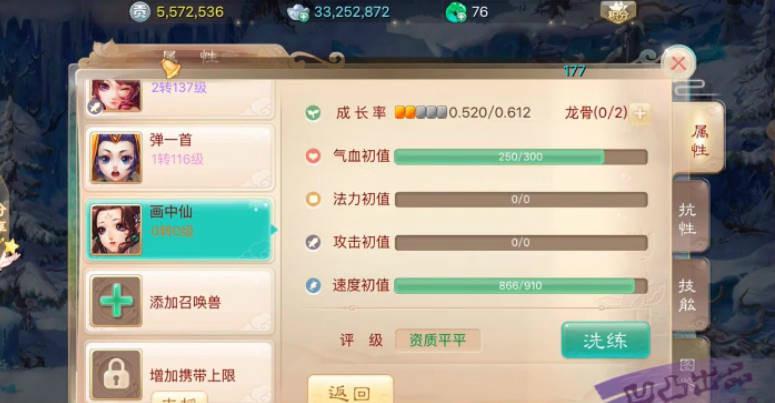Click the 添加召唤兽 add summon slot
Screen dimensions: 775x403
[179, 302]
